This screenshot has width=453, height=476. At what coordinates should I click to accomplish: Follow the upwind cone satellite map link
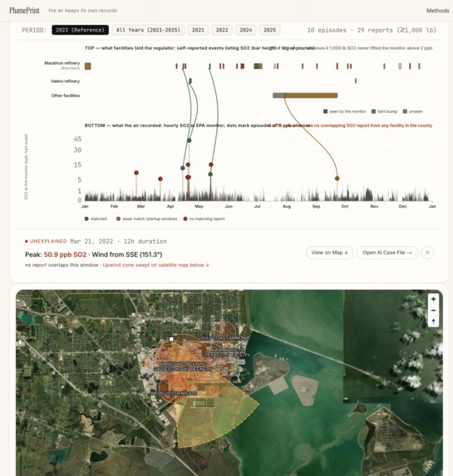[156, 265]
